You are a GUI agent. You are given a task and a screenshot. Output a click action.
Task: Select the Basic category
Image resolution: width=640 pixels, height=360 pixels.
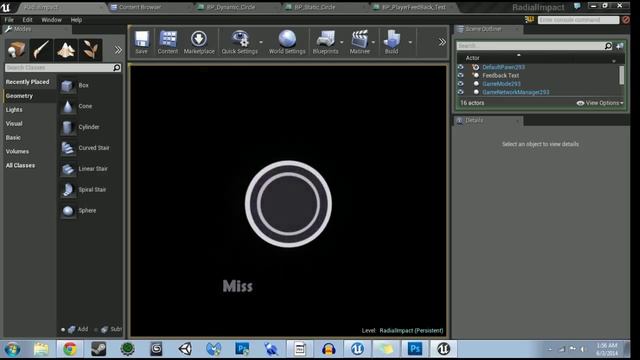point(13,138)
